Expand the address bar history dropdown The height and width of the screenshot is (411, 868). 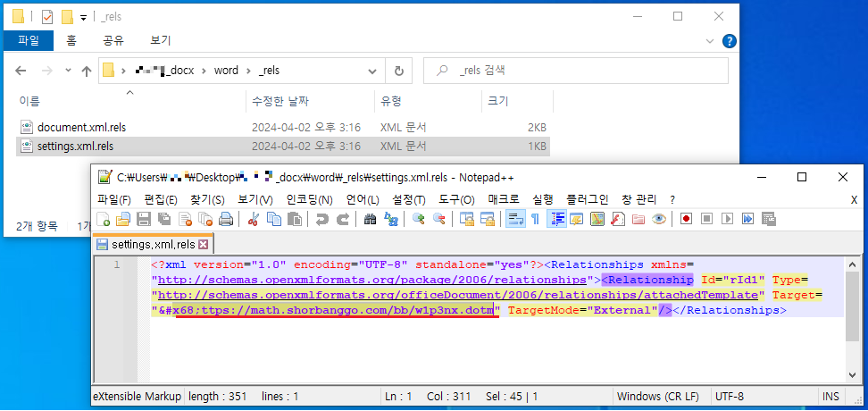click(x=372, y=71)
